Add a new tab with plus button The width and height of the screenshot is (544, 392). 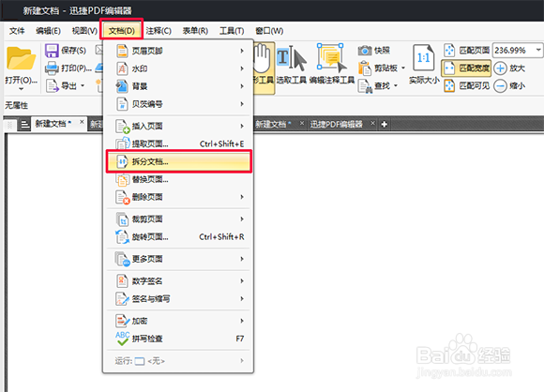tap(384, 124)
